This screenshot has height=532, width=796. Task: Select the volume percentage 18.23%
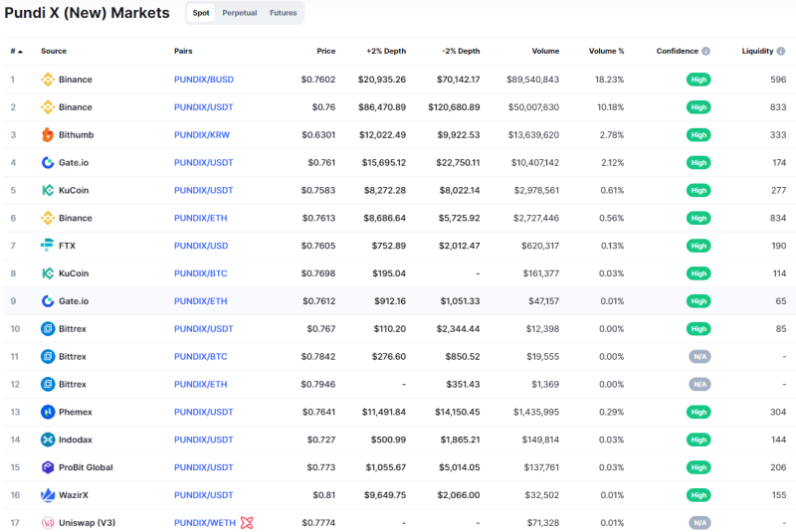(x=610, y=80)
